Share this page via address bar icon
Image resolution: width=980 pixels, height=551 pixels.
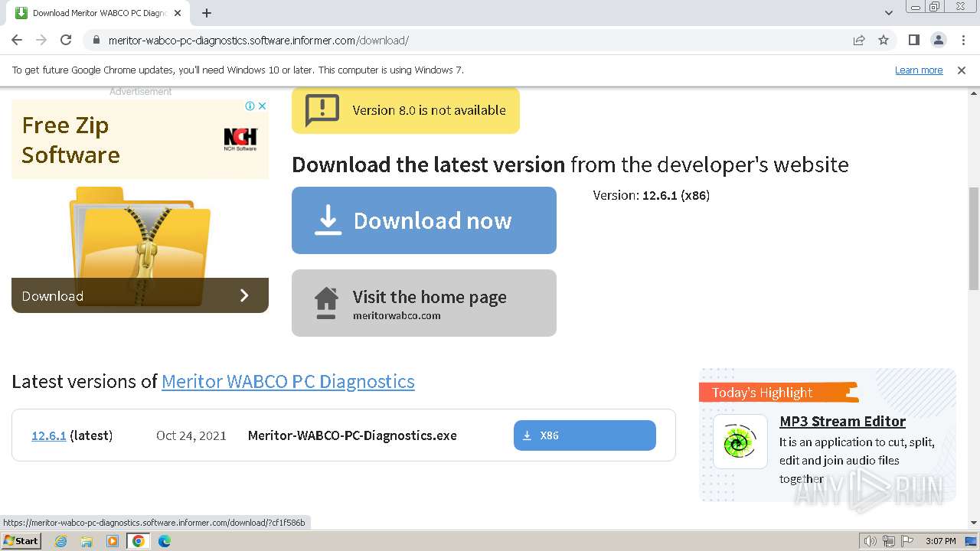point(859,40)
